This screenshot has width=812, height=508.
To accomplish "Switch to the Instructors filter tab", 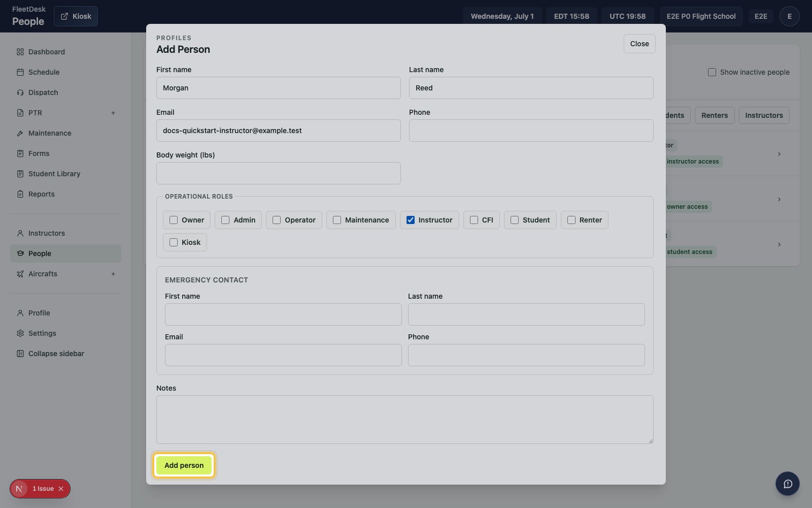I will [764, 115].
